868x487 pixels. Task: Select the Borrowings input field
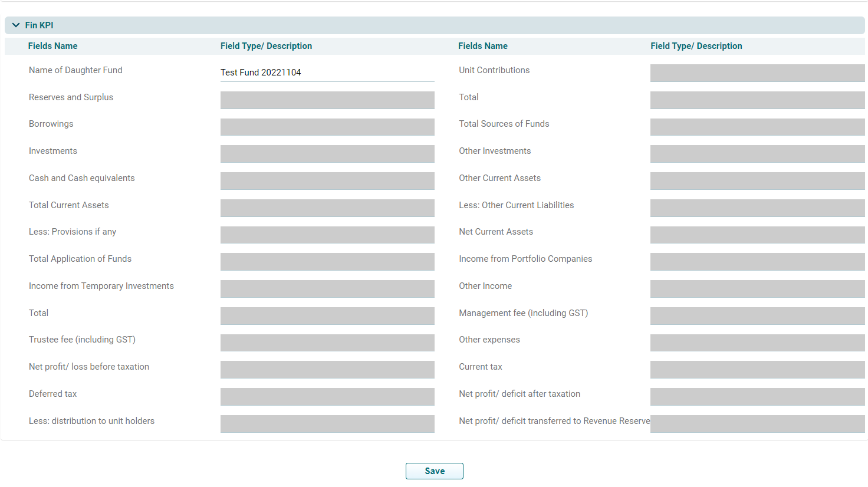tap(327, 127)
